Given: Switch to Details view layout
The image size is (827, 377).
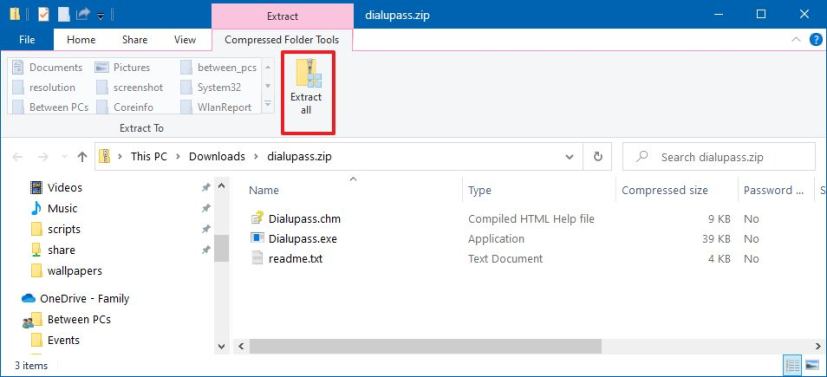Looking at the screenshot, I should [x=792, y=365].
